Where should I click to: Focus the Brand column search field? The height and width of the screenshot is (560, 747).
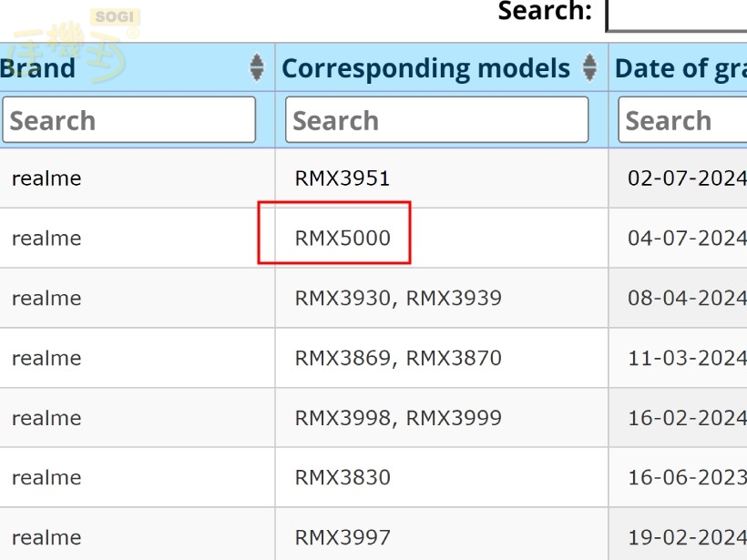[128, 120]
